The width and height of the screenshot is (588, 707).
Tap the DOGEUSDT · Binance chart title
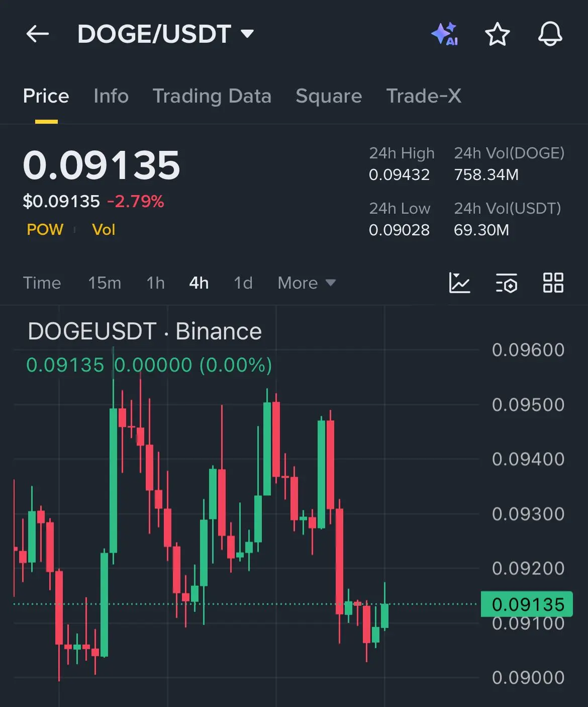145,331
